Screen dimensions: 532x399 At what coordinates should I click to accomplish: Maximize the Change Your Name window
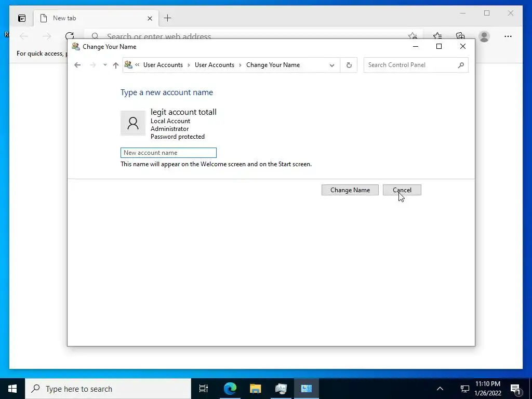click(438, 46)
